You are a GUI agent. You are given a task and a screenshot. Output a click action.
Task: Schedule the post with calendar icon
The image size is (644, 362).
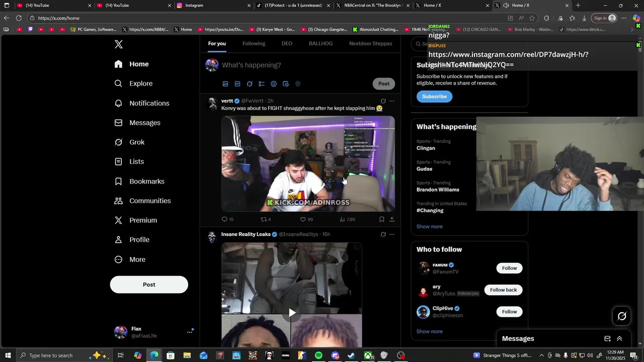(x=286, y=84)
